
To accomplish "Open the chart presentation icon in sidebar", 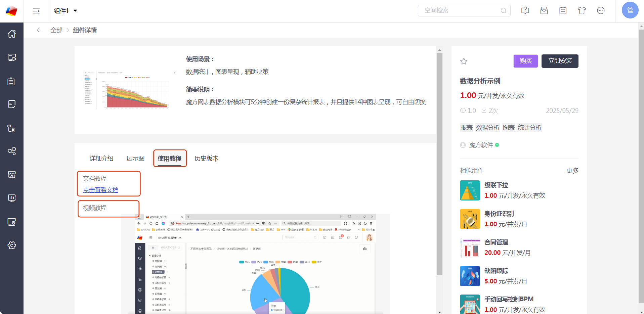I will click(x=12, y=198).
